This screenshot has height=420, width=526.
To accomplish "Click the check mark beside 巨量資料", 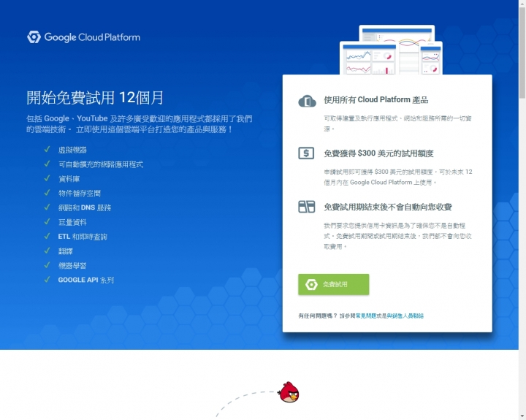I will (47, 221).
